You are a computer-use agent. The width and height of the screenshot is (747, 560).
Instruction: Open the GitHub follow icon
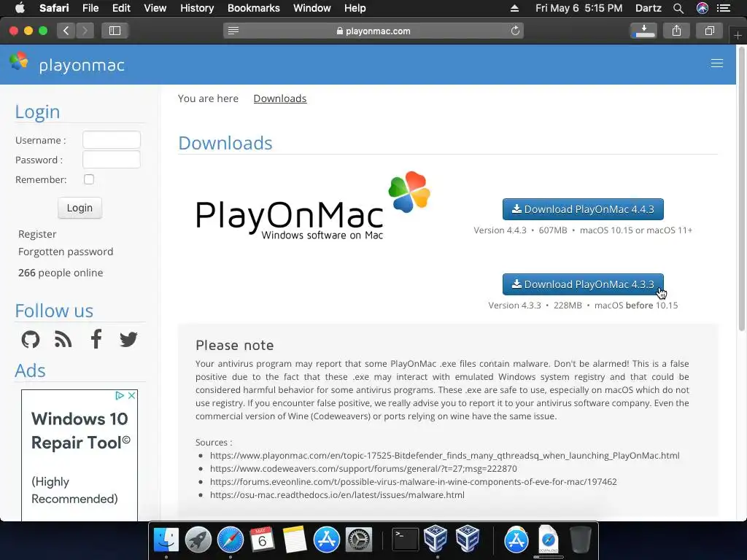tap(31, 340)
